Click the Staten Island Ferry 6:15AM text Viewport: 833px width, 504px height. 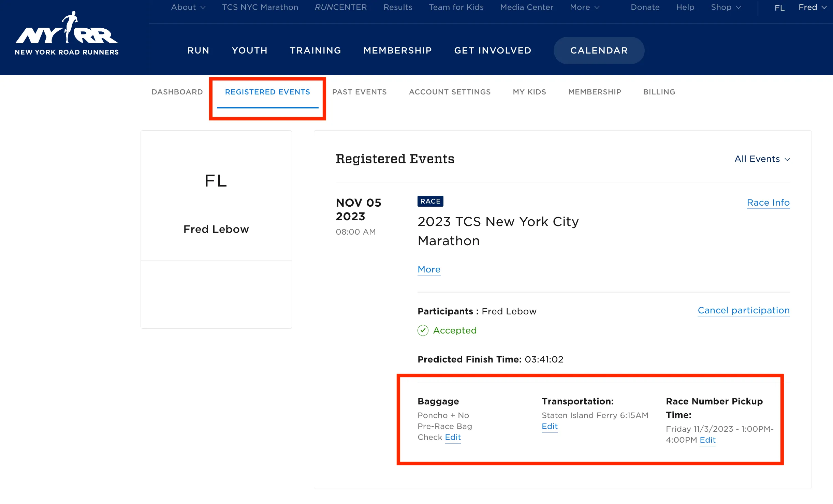595,415
